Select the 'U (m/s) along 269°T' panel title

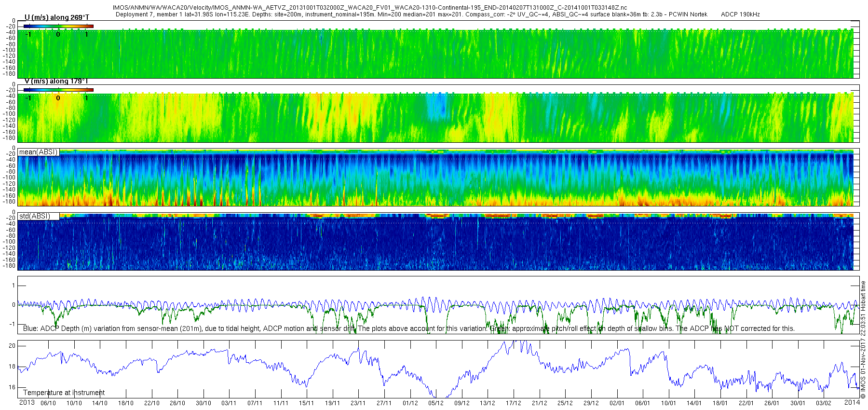click(56, 17)
